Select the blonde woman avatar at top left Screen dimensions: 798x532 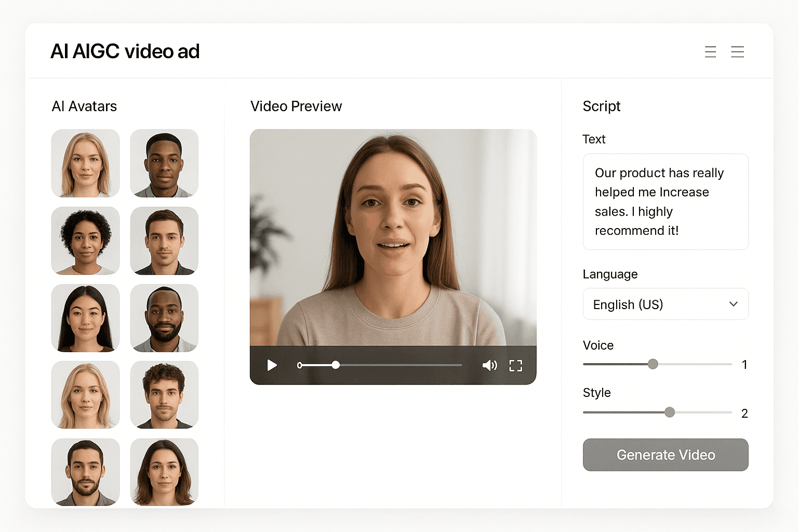85,163
